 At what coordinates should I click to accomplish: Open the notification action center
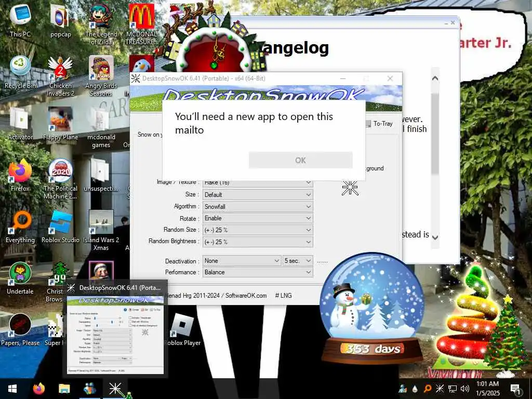tap(516, 389)
